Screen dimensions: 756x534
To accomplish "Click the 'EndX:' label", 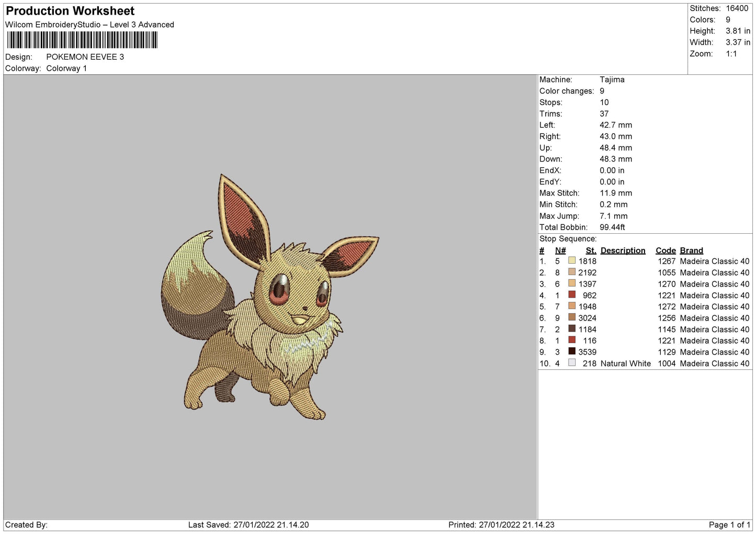I will coord(550,171).
